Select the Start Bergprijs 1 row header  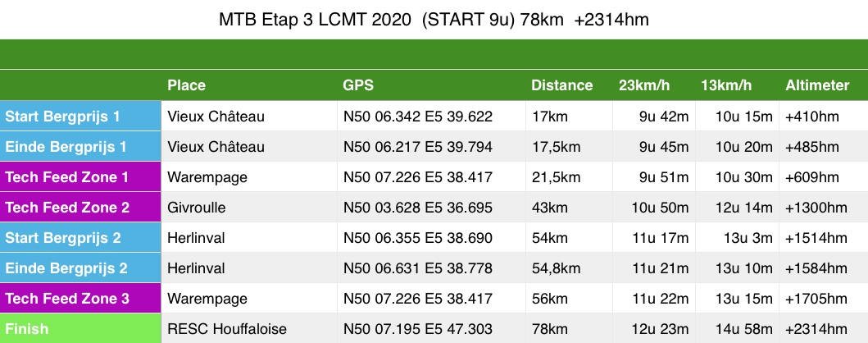80,117
